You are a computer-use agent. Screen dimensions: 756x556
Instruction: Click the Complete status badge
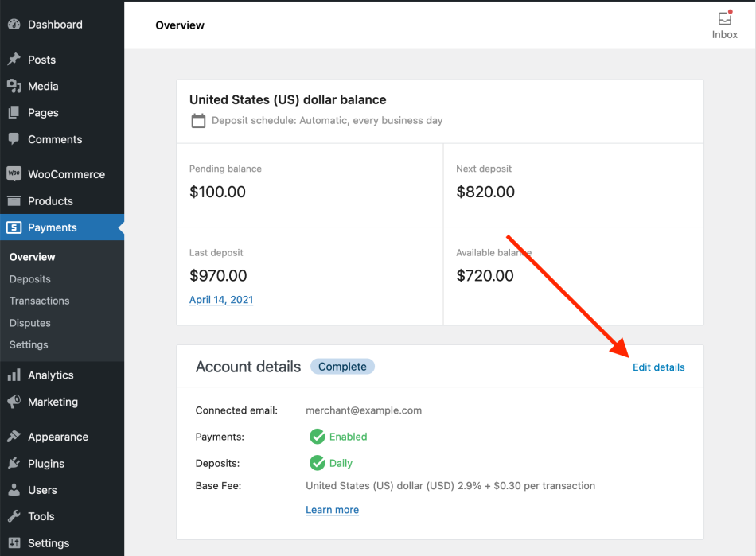click(342, 367)
